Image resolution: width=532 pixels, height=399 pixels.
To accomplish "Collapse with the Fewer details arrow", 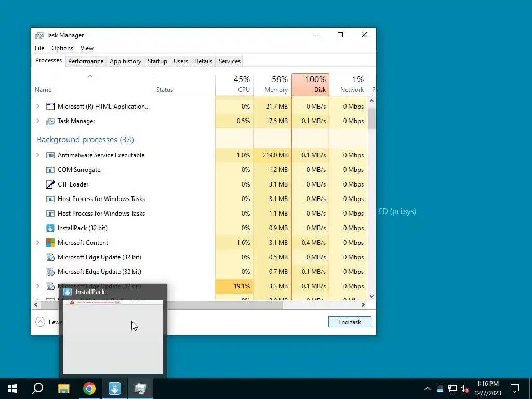I will click(40, 322).
